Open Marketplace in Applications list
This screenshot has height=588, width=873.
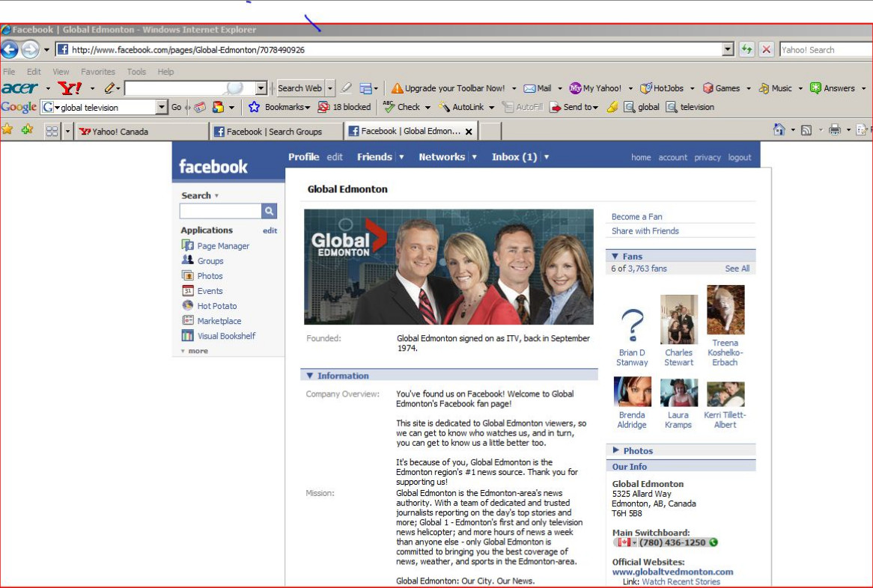pos(219,321)
